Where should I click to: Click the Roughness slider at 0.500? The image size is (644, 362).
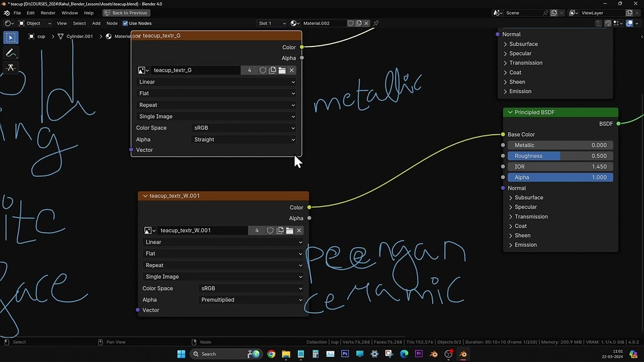560,156
